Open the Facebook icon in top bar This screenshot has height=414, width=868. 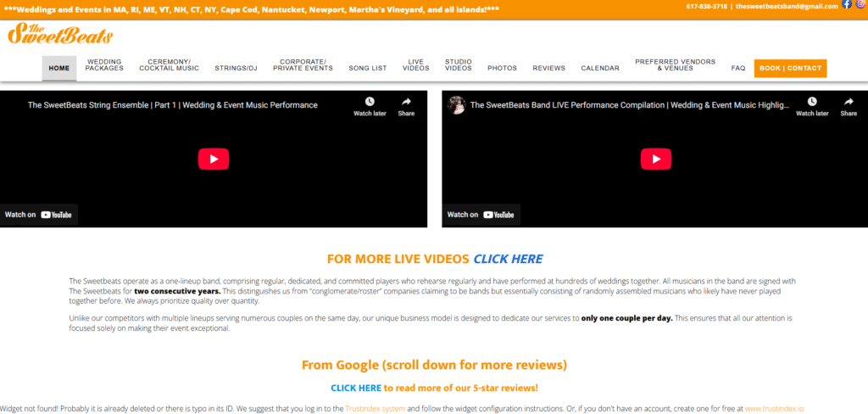tap(847, 5)
